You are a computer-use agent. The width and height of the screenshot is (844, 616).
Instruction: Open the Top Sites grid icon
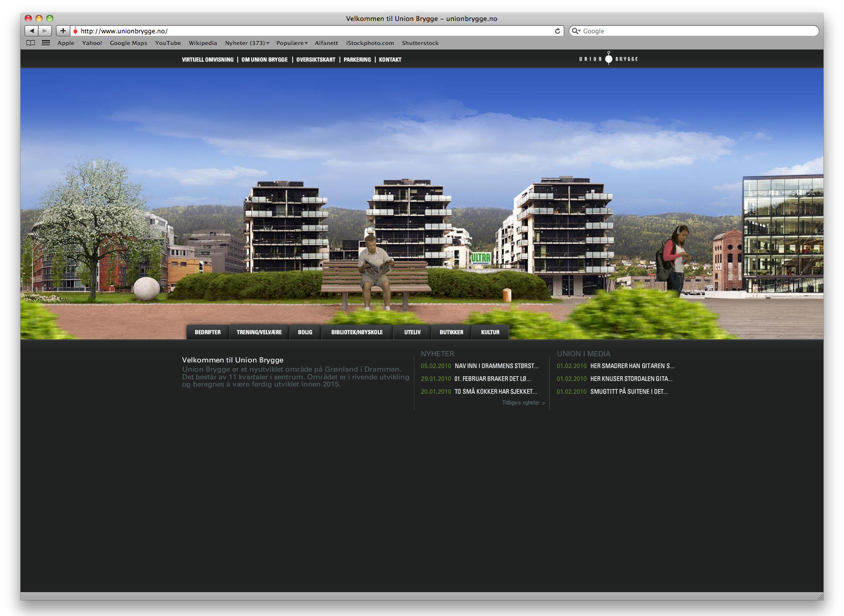(46, 43)
